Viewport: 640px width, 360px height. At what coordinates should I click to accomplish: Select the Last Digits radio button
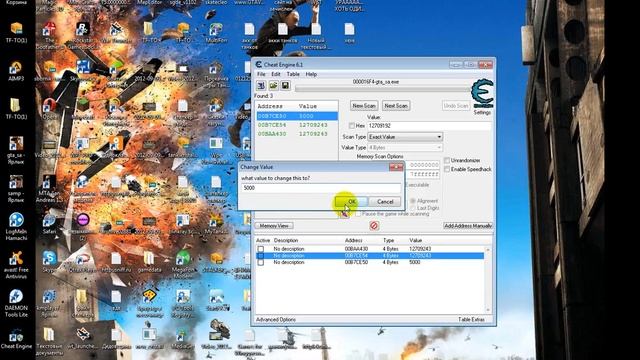point(413,208)
